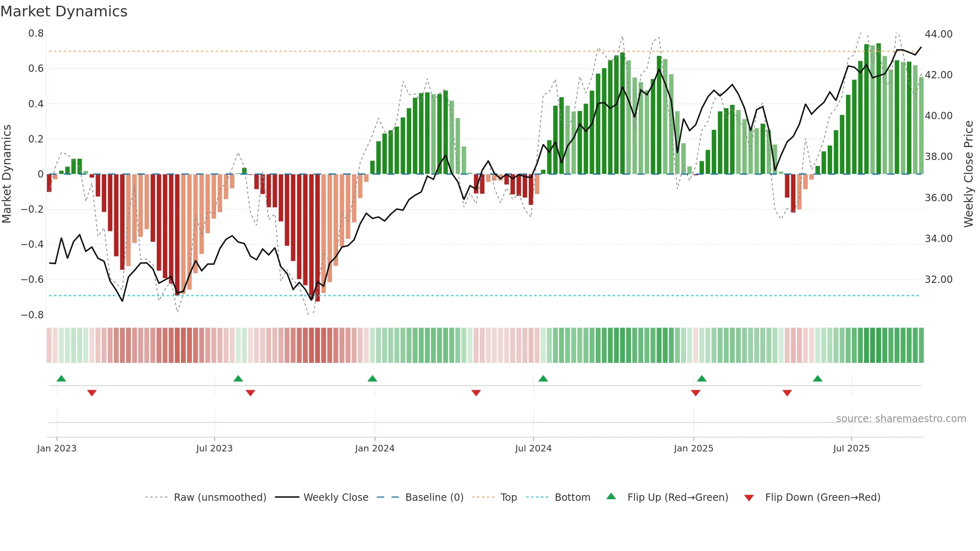
Task: Toggle the Raw (unsmoothed) legend entry
Action: (x=206, y=498)
